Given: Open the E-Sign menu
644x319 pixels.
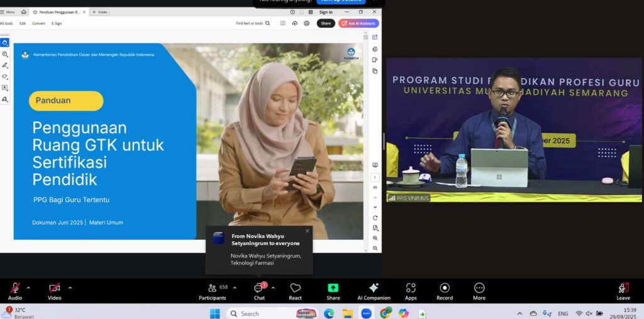Looking at the screenshot, I should click(57, 23).
